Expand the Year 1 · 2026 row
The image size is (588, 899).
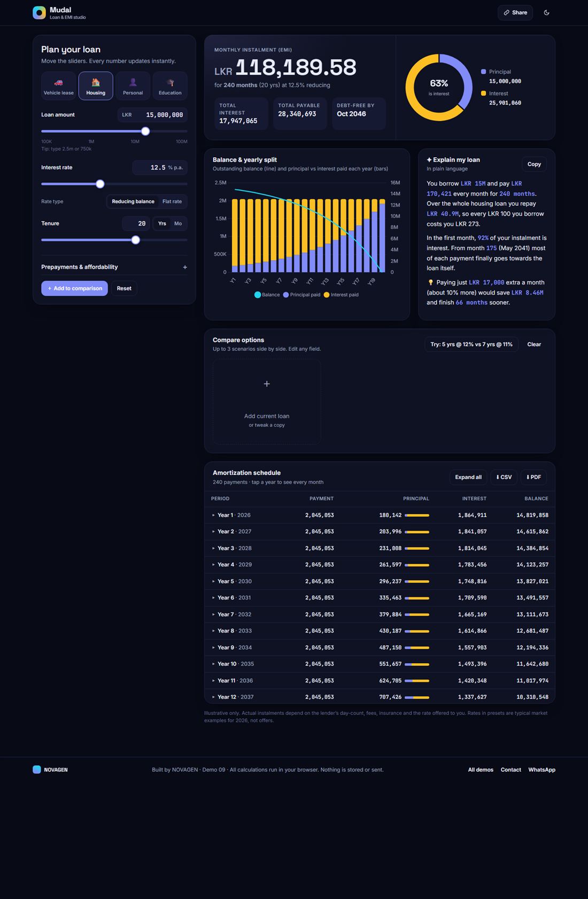point(380,515)
